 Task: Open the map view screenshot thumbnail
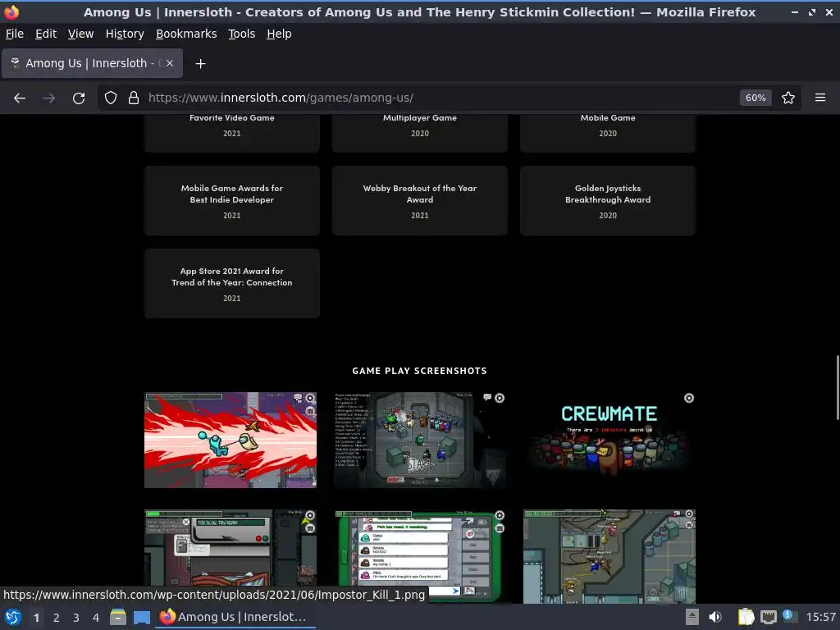point(609,556)
